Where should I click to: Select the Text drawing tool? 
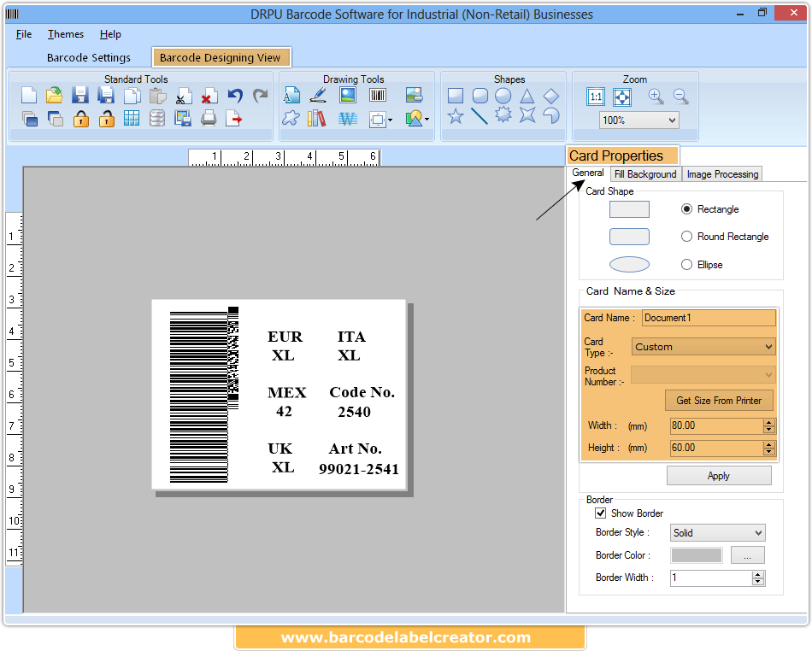[291, 95]
